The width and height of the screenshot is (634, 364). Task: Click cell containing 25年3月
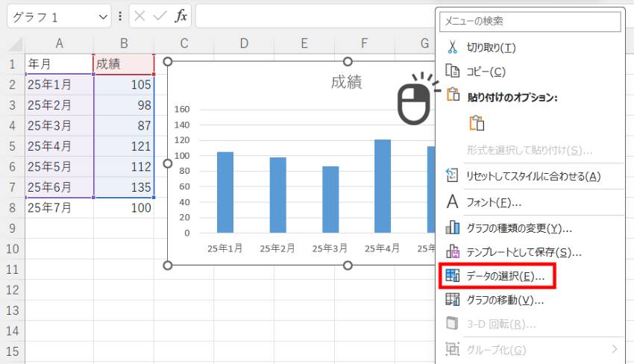coord(59,125)
